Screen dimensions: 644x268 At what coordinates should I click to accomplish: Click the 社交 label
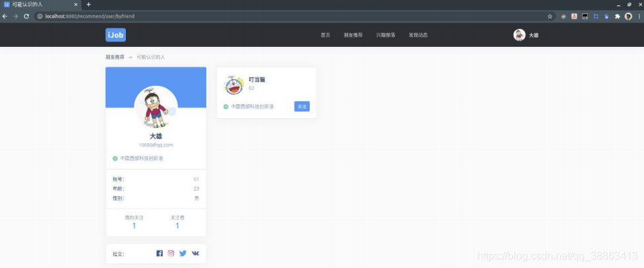119,254
